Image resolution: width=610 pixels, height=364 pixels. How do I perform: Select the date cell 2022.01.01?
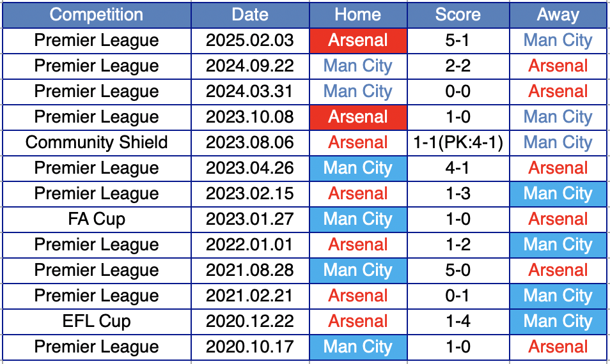point(250,245)
